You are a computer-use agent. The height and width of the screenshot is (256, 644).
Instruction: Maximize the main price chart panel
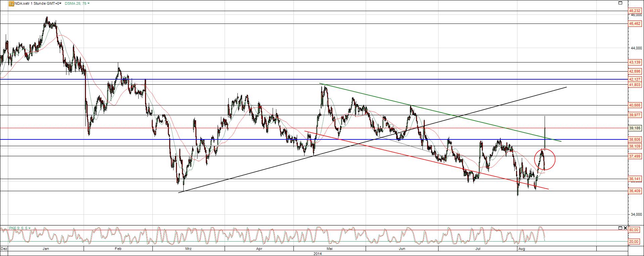click(x=620, y=3)
